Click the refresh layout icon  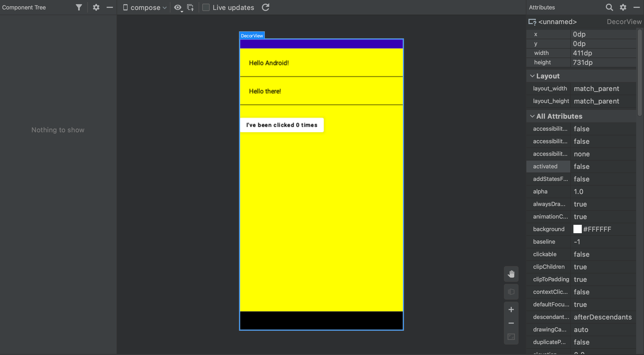[266, 7]
